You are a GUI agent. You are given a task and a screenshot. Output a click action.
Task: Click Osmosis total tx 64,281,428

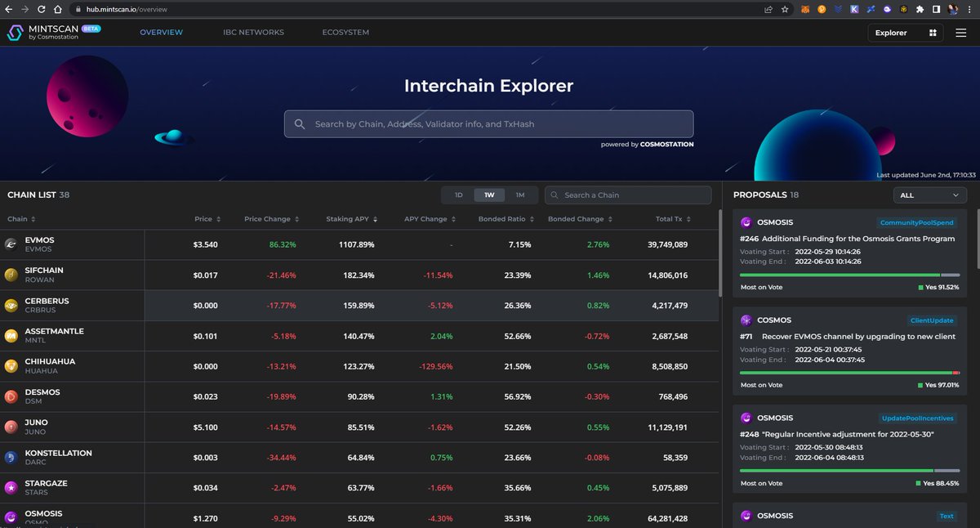pyautogui.click(x=667, y=518)
